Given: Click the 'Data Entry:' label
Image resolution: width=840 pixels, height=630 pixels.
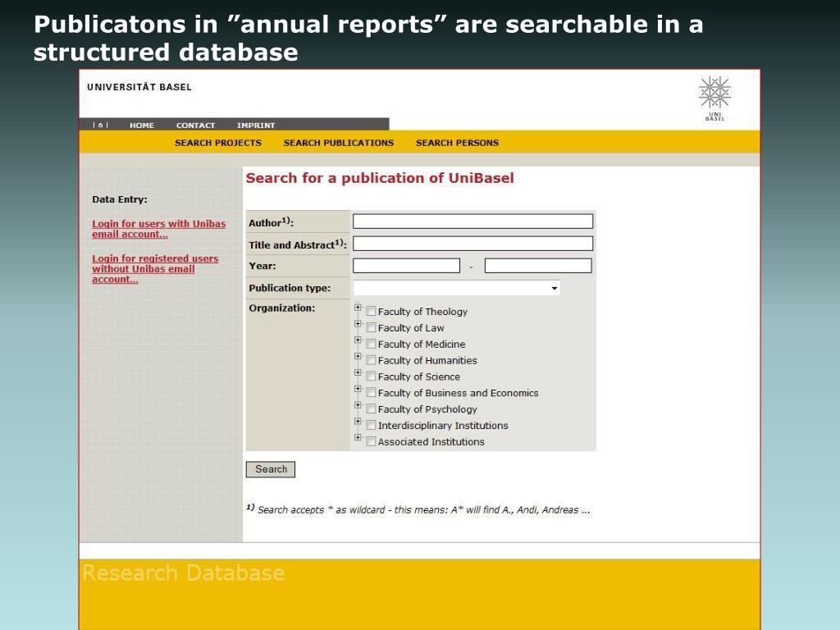Looking at the screenshot, I should pos(120,199).
